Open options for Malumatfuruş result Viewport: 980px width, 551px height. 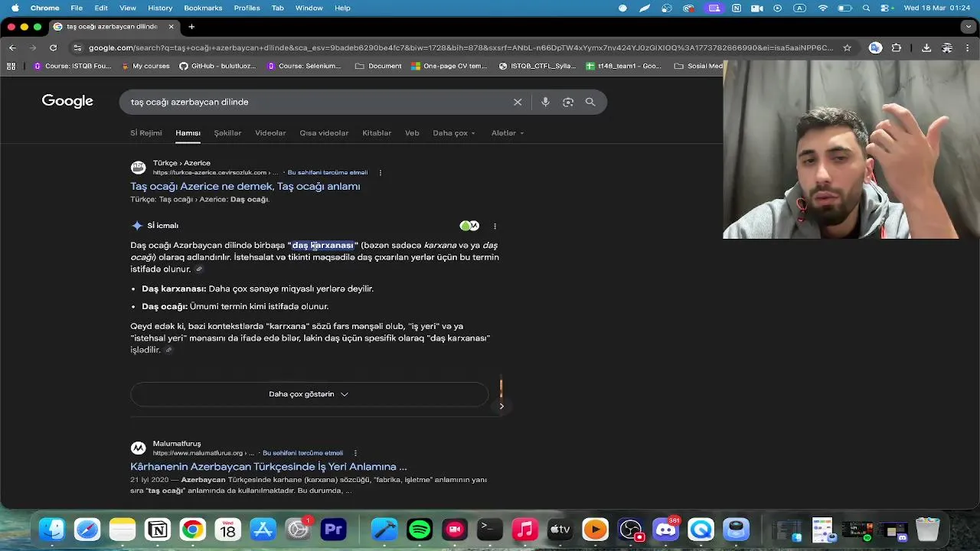click(355, 453)
